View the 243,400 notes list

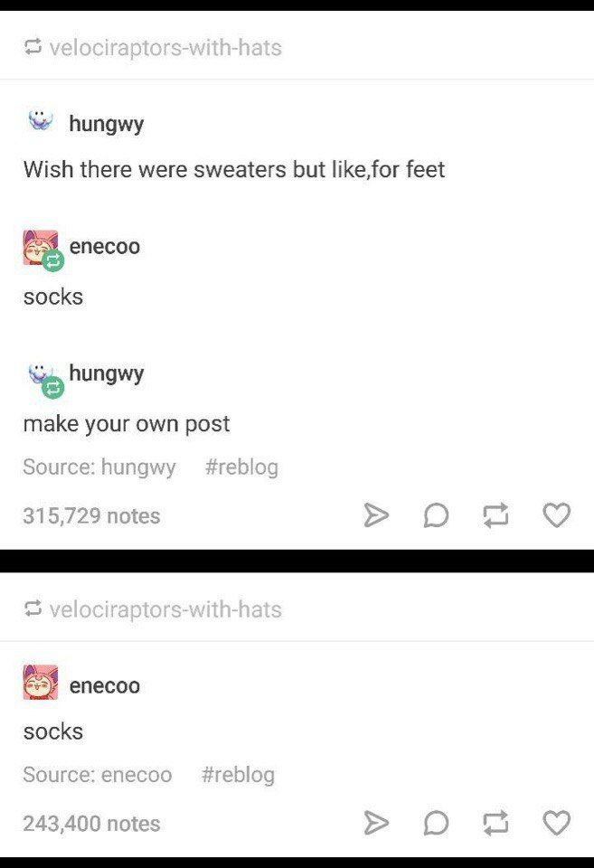coord(92,823)
